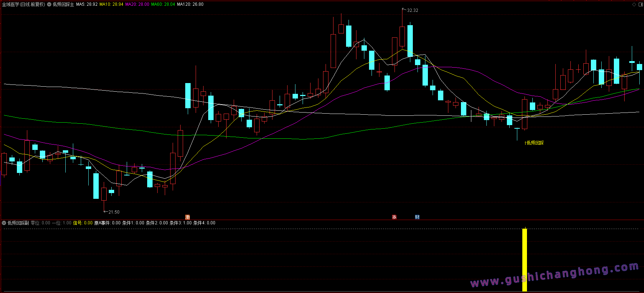
Task: Click the 原A事件: 0.00 readout
Action: 107,223
